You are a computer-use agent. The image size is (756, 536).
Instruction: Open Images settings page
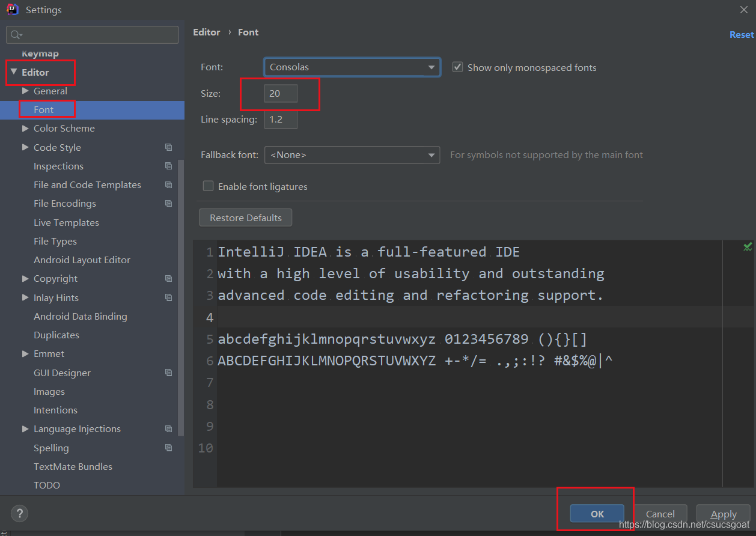[x=49, y=391]
